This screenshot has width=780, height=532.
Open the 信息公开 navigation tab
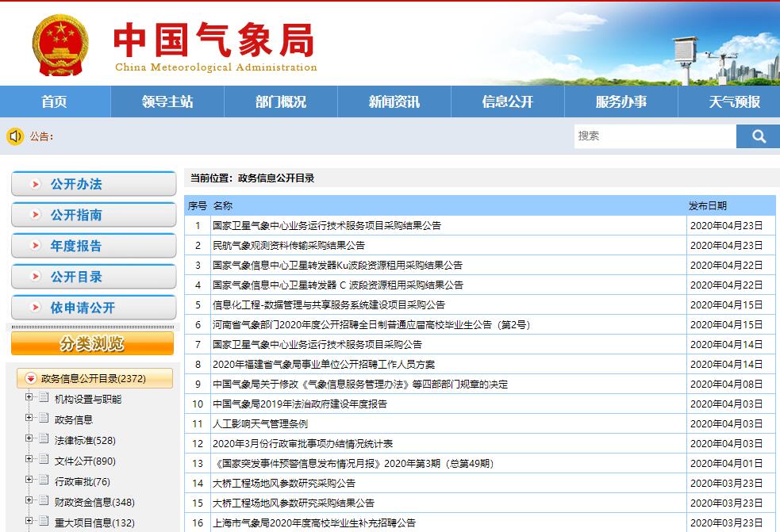(x=507, y=102)
